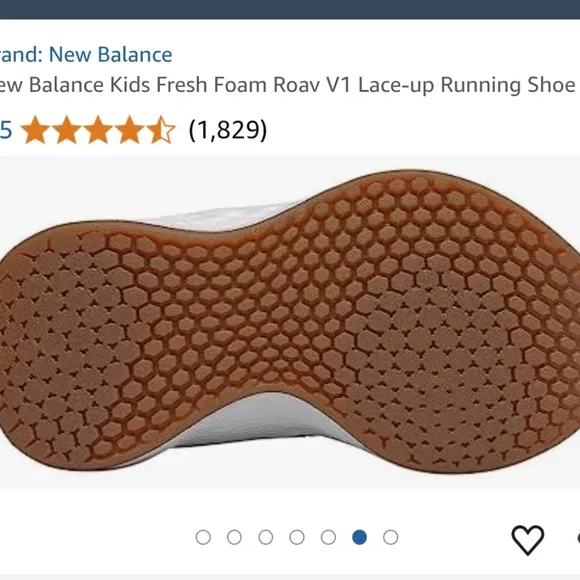
Task: Click the first orange rating star
Action: click(x=35, y=129)
